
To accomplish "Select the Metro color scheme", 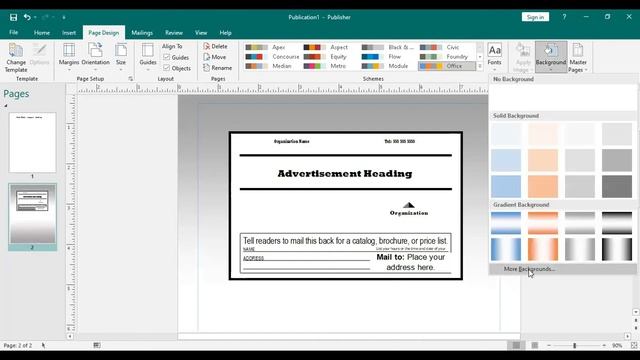I will point(330,66).
